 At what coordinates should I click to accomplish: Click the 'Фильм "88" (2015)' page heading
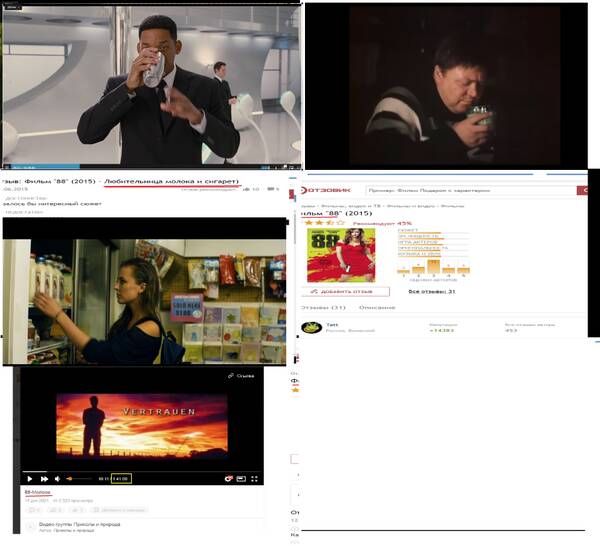pos(336,213)
